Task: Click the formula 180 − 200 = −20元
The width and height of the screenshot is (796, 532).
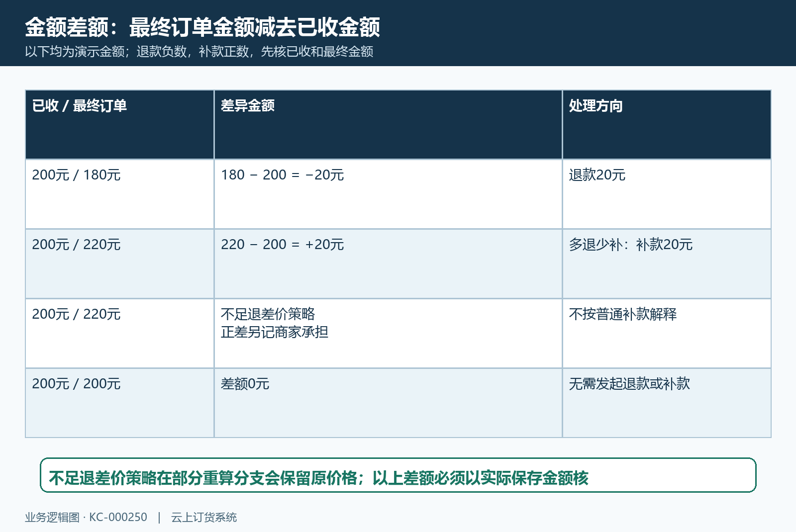Action: (x=283, y=175)
